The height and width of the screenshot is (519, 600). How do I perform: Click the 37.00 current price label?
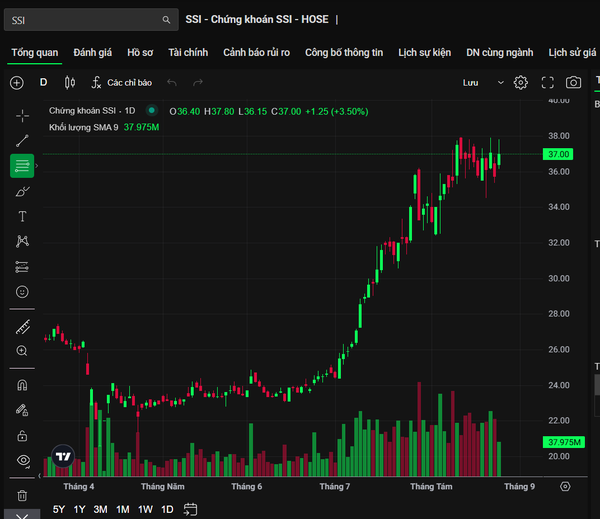tap(558, 154)
